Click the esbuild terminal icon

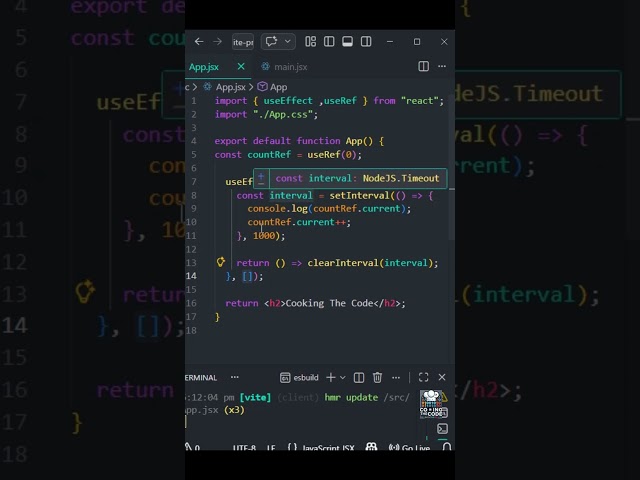285,378
